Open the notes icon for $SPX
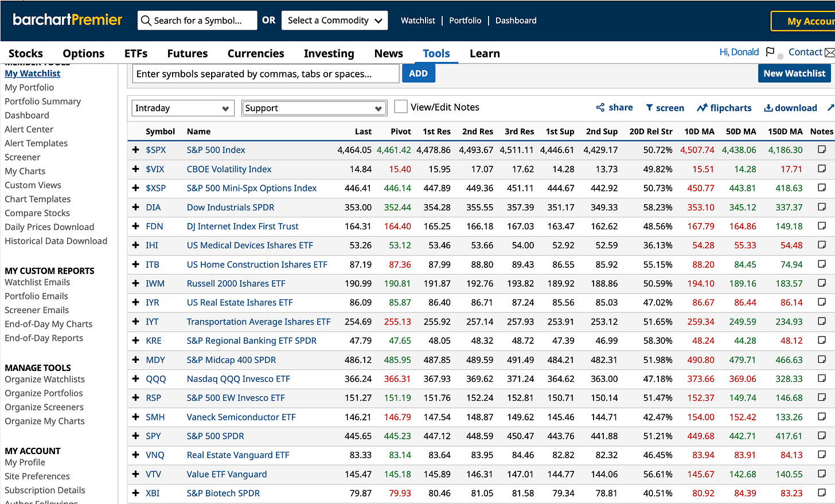 822,149
